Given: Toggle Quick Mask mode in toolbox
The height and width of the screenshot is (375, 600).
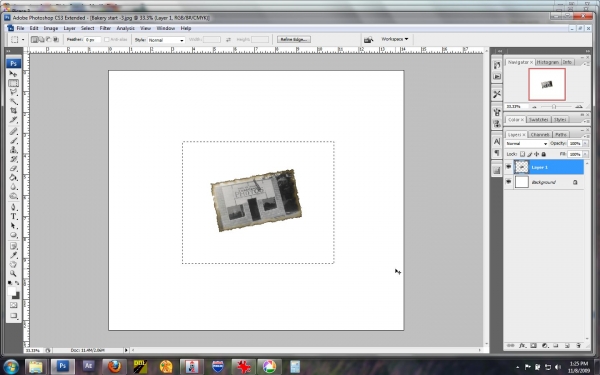Looking at the screenshot, I should 13,305.
